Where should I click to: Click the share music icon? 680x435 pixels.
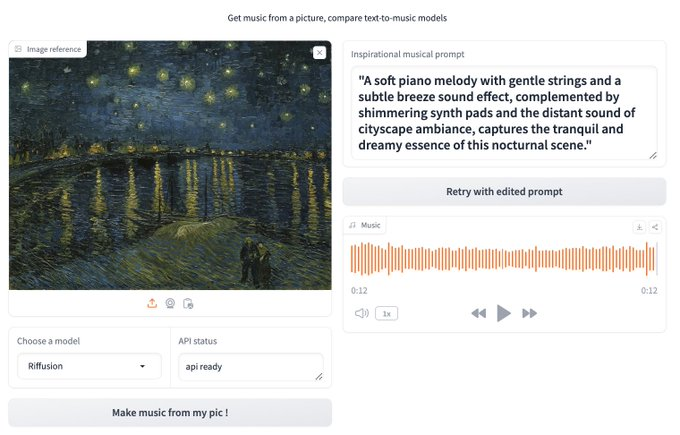655,227
